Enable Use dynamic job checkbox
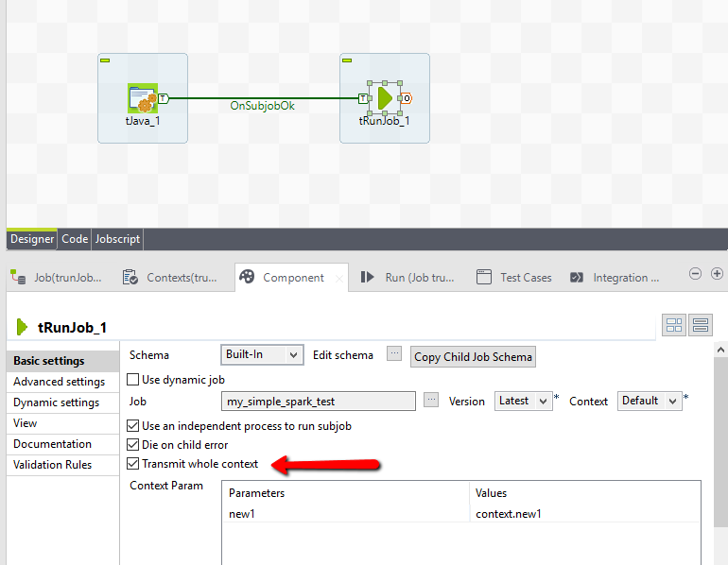Viewport: 728px width, 565px height. coord(132,380)
